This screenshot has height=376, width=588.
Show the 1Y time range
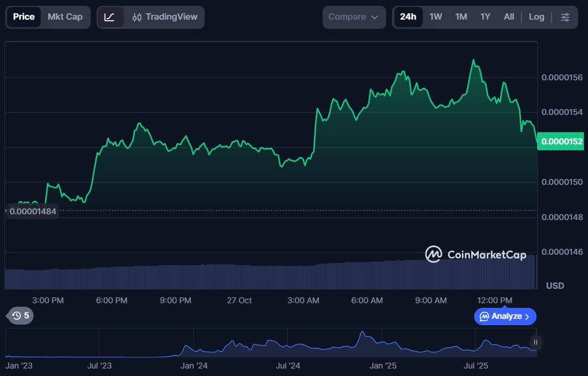[x=485, y=17]
